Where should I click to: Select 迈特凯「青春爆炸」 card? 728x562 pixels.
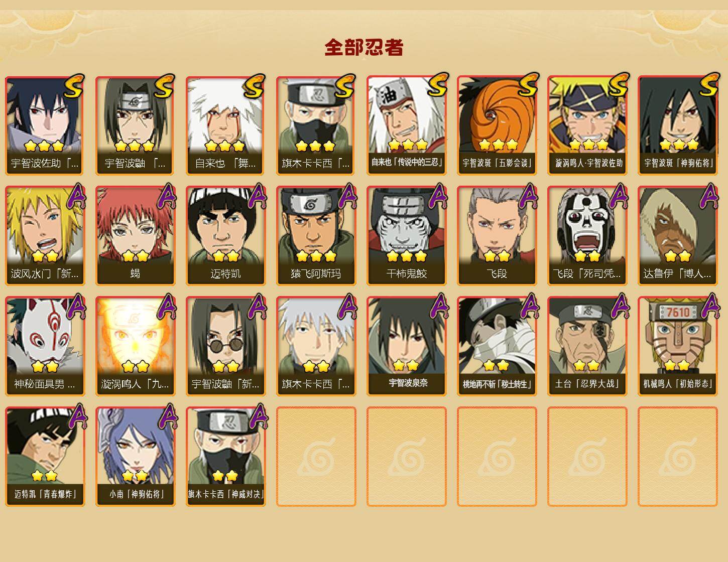(45, 456)
